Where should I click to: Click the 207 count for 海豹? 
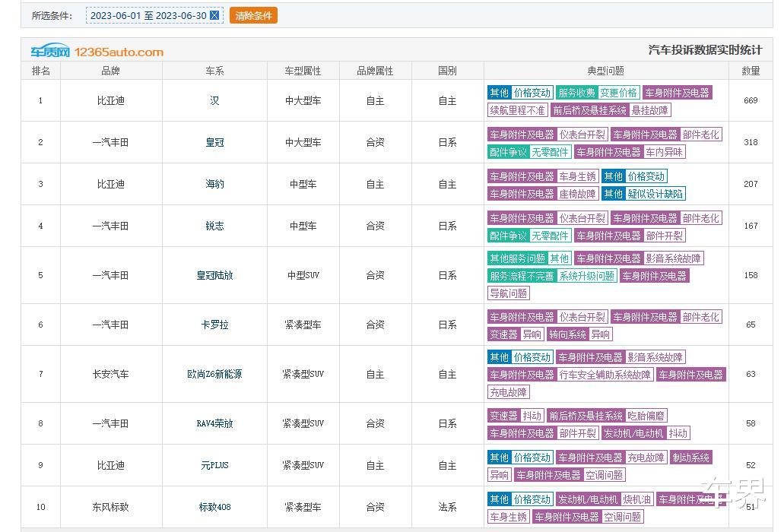[x=751, y=184]
